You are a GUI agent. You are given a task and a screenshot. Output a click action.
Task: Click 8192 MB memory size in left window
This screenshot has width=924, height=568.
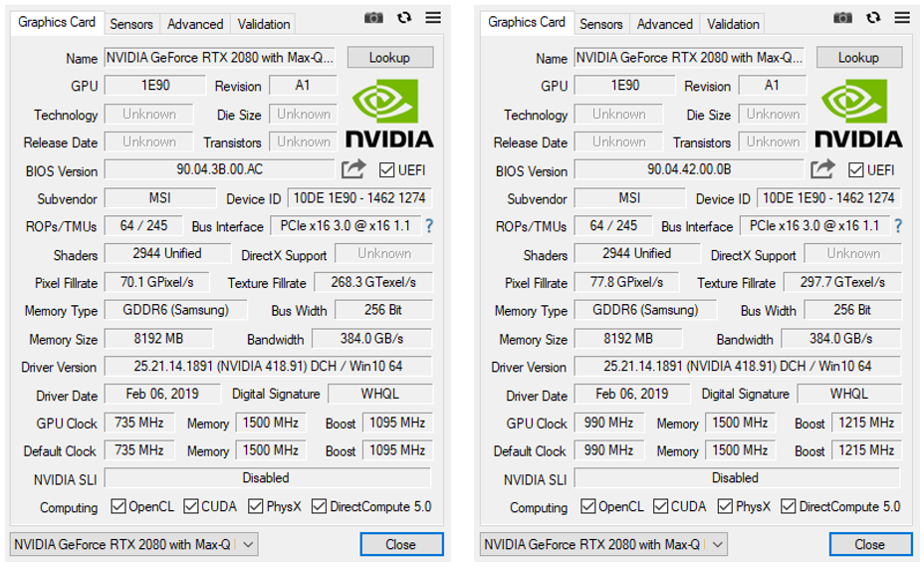[158, 339]
